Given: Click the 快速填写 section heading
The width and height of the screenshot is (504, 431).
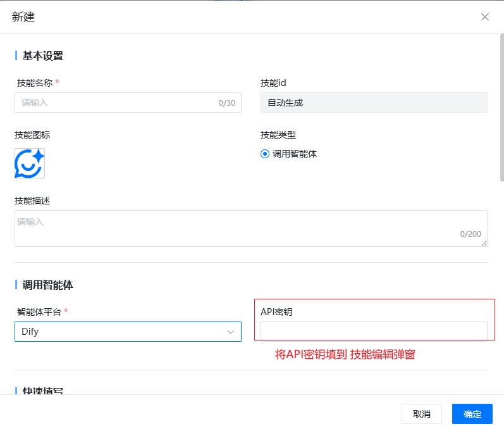Looking at the screenshot, I should [x=43, y=390].
